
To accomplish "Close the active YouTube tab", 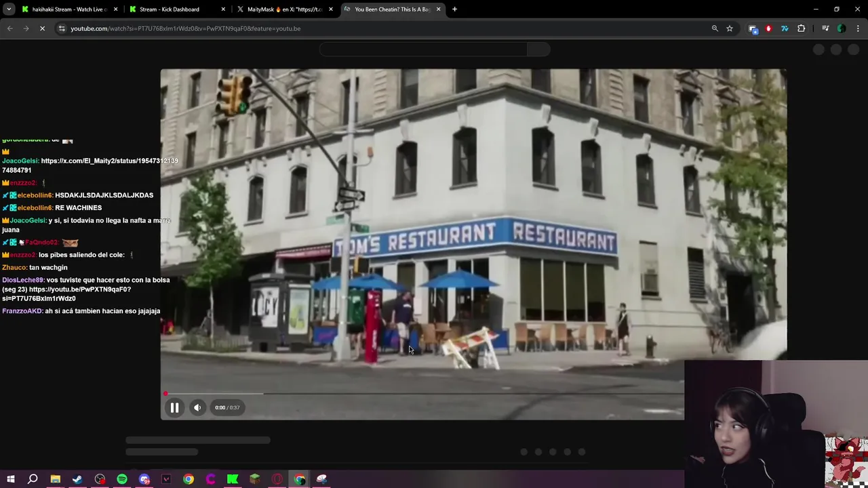I will point(438,9).
